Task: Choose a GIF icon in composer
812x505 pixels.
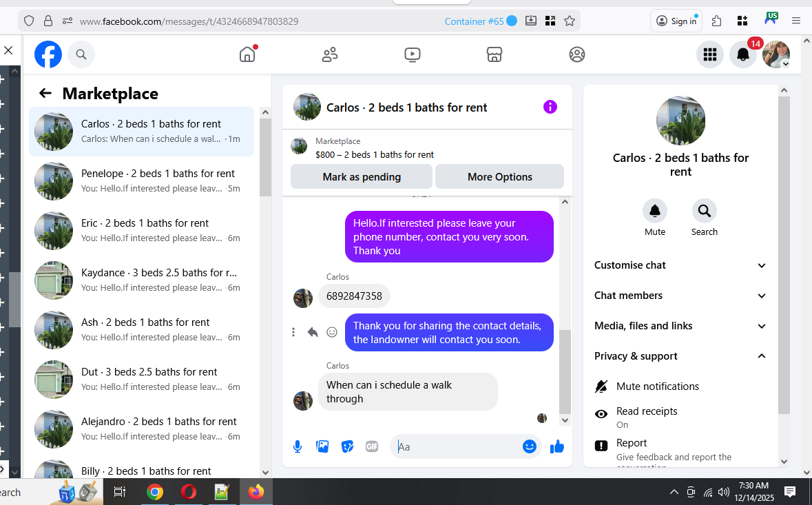Action: [372, 446]
